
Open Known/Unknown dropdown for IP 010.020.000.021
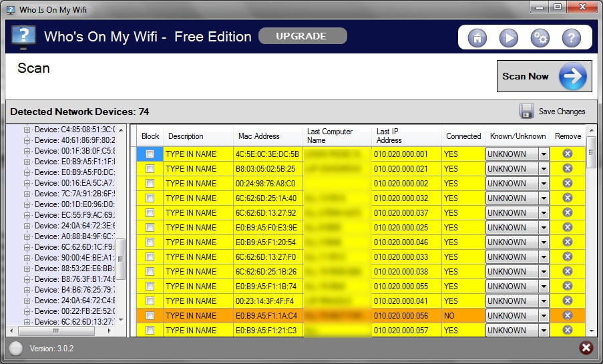(x=544, y=169)
